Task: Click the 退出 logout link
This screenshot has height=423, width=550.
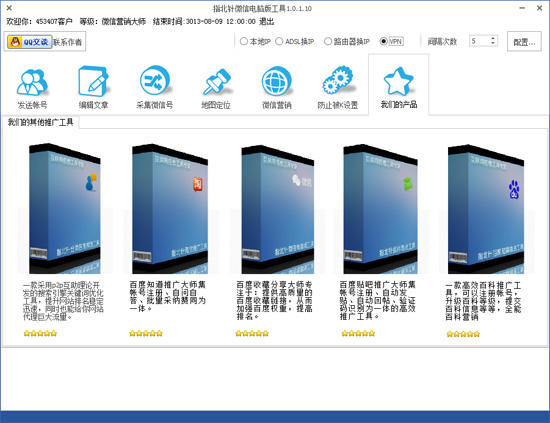Action: click(x=267, y=22)
